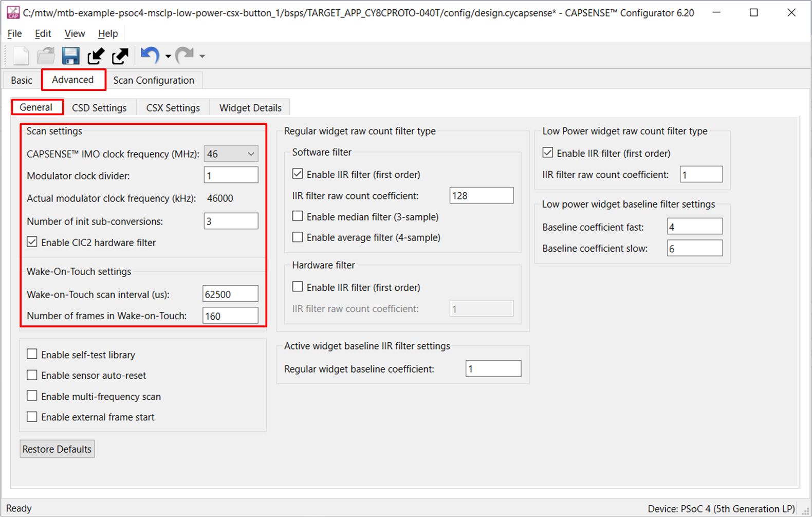Click the Number of frames in Wake-on-Touch field
The image size is (812, 517).
tap(230, 316)
